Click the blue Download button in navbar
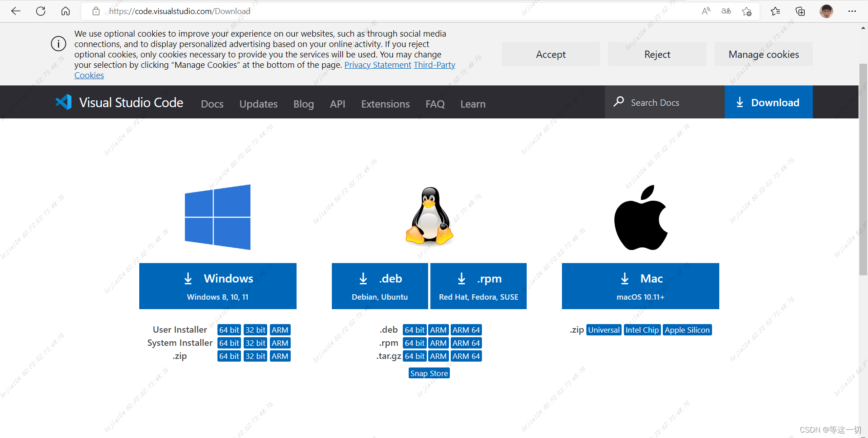The height and width of the screenshot is (438, 868). [769, 102]
